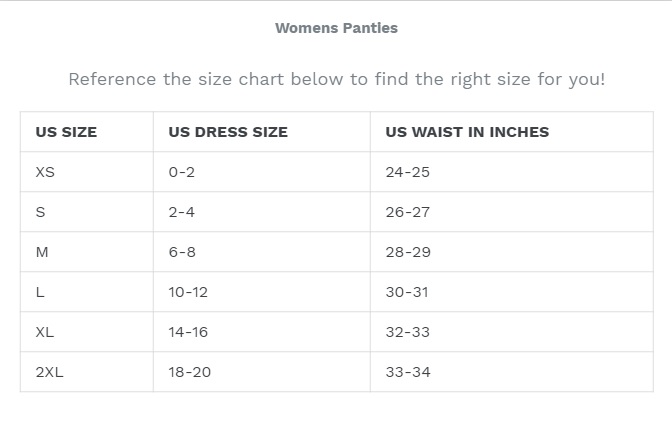Screen dimensions: 672x422
Task: Select dress size 6-8 cell
Action: click(x=182, y=252)
